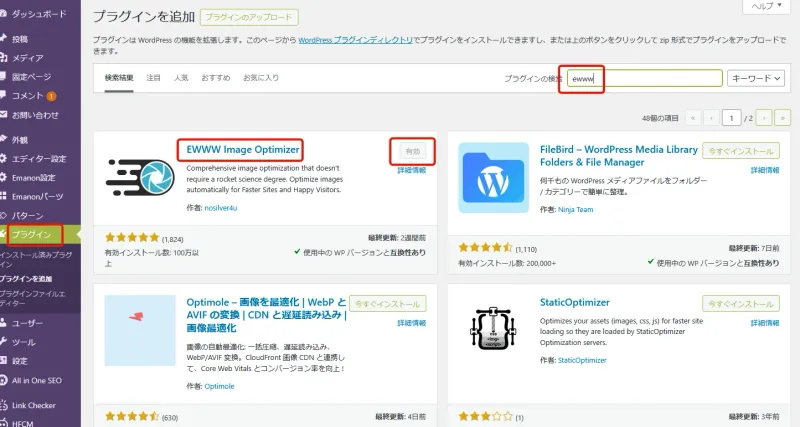Screen dimensions: 800x427
Task: Open the 固定ページ pages menu
Action: (x=32, y=77)
